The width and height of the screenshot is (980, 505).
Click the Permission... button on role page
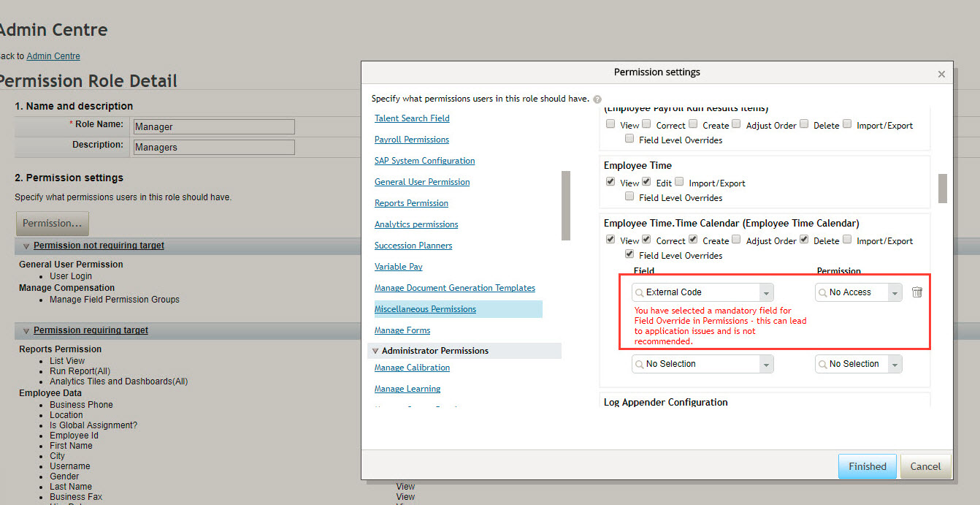click(52, 224)
